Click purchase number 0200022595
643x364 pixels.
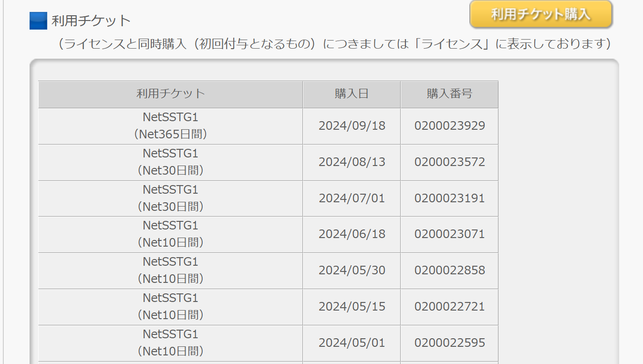click(x=449, y=343)
